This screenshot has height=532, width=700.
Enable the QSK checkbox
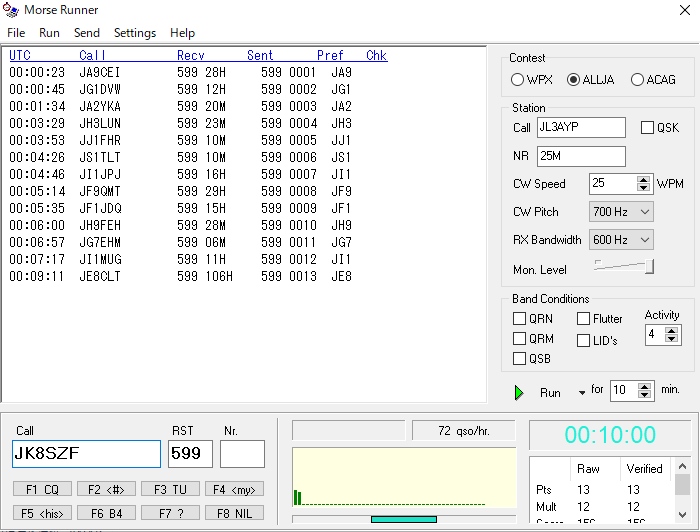pyautogui.click(x=647, y=128)
